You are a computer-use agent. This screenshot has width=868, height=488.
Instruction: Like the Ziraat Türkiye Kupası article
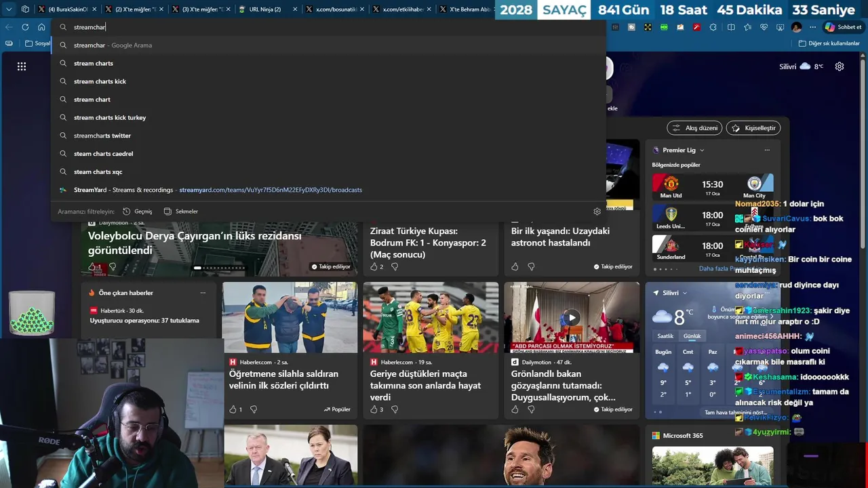tap(374, 267)
